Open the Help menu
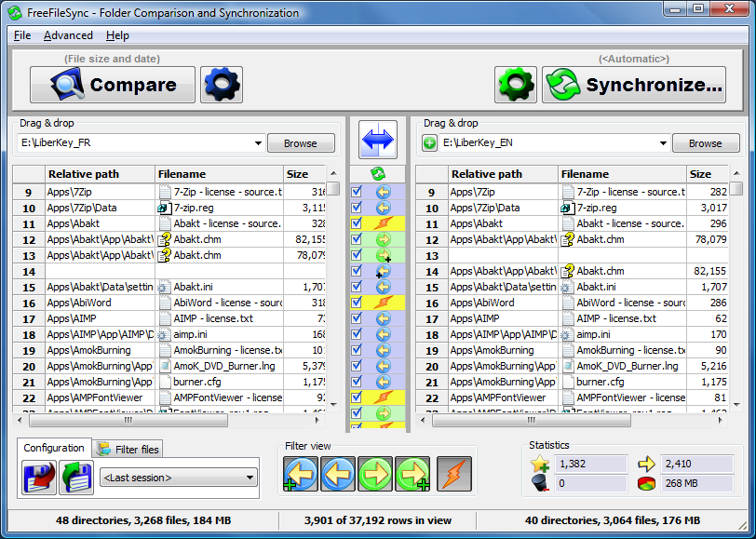 coord(117,35)
